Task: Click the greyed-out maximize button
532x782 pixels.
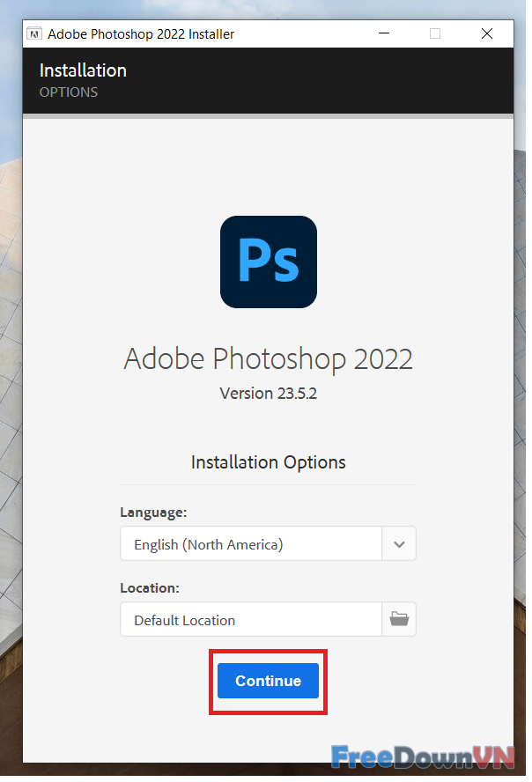Action: click(x=435, y=34)
